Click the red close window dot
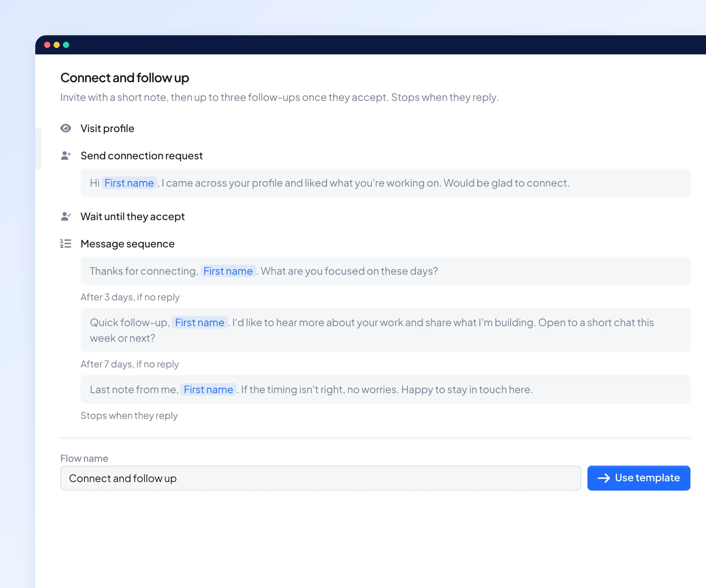 (x=47, y=45)
